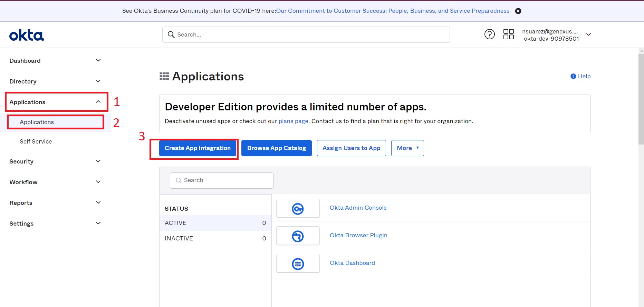Open Self Service in the sidebar
This screenshot has height=307, width=644.
[x=36, y=141]
